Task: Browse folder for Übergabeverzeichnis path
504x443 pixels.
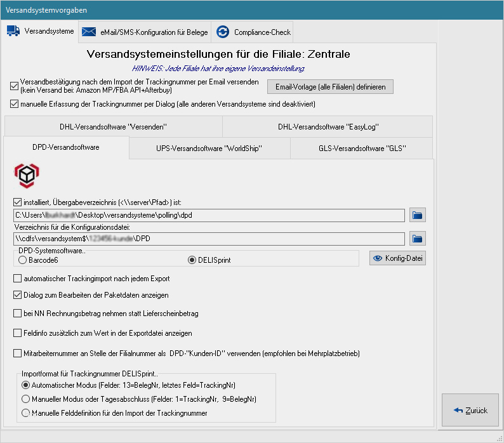Action: (418, 215)
